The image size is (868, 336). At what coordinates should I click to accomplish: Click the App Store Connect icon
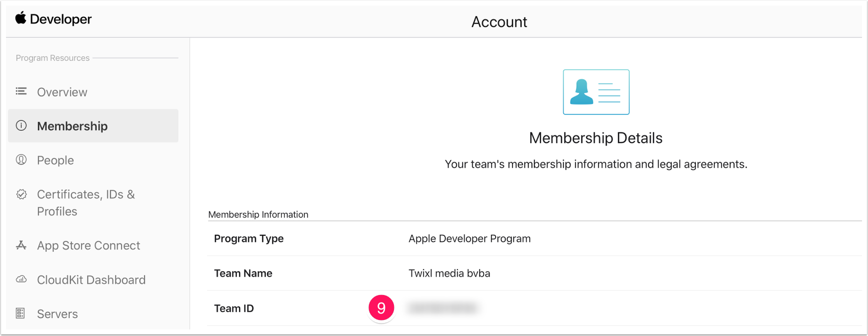coord(21,245)
